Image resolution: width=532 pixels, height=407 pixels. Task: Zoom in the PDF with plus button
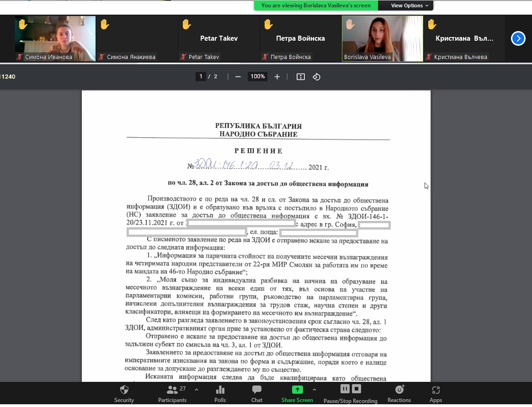pyautogui.click(x=277, y=77)
